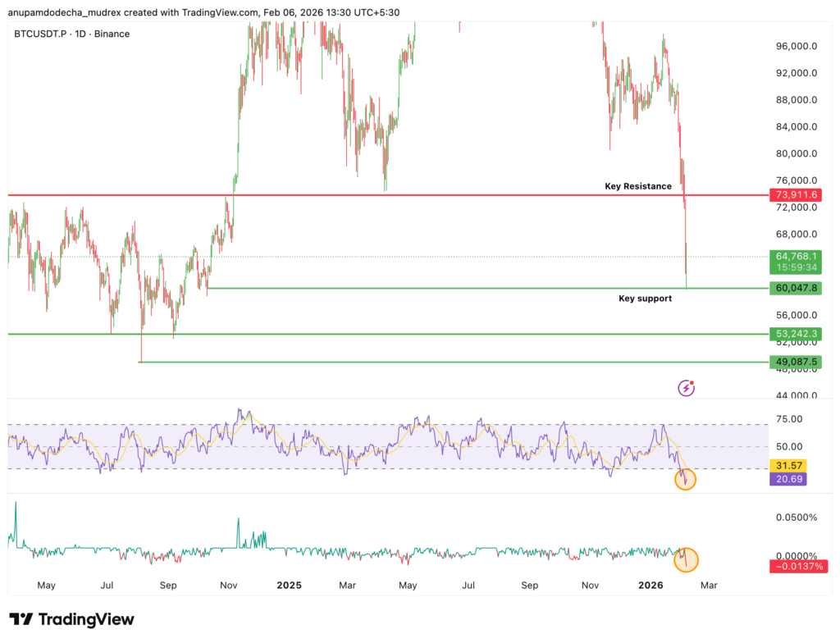Click the red notification dot on lightning icon
The height and width of the screenshot is (643, 840).
click(693, 381)
